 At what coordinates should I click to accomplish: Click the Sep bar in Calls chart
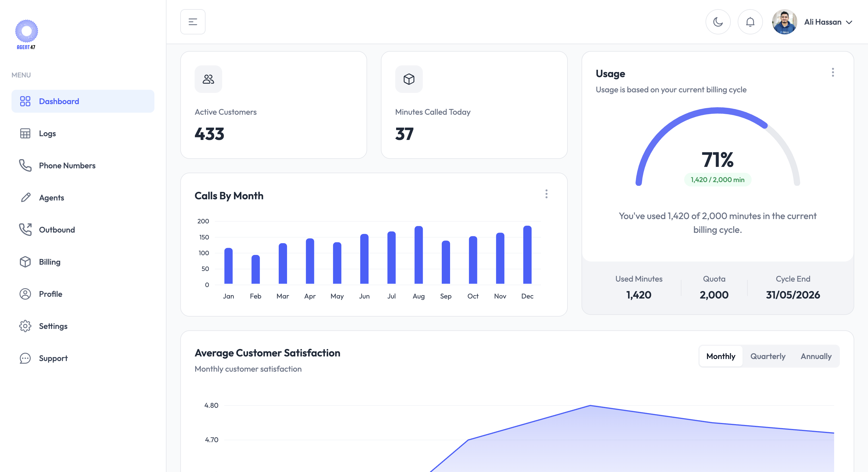[445, 262]
